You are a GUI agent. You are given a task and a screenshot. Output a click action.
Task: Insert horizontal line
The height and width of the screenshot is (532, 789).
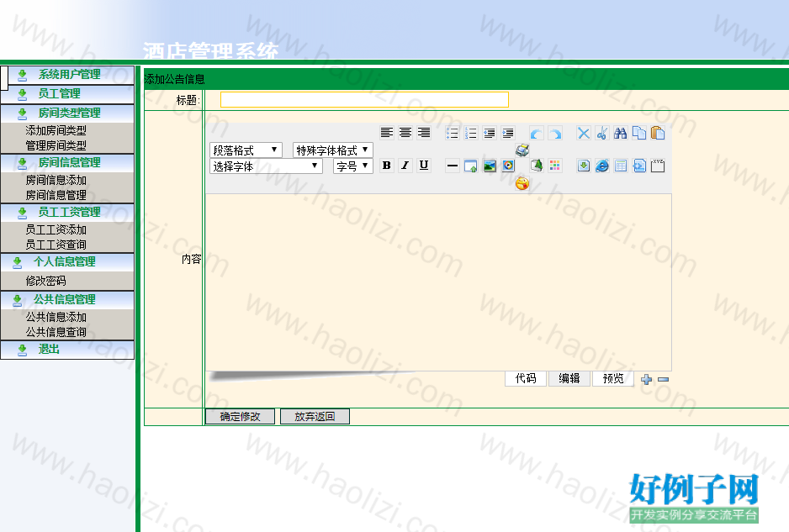[x=452, y=166]
